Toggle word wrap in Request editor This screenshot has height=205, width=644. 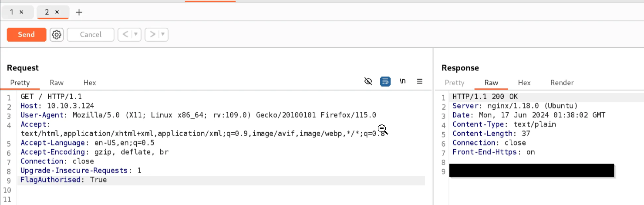click(385, 81)
